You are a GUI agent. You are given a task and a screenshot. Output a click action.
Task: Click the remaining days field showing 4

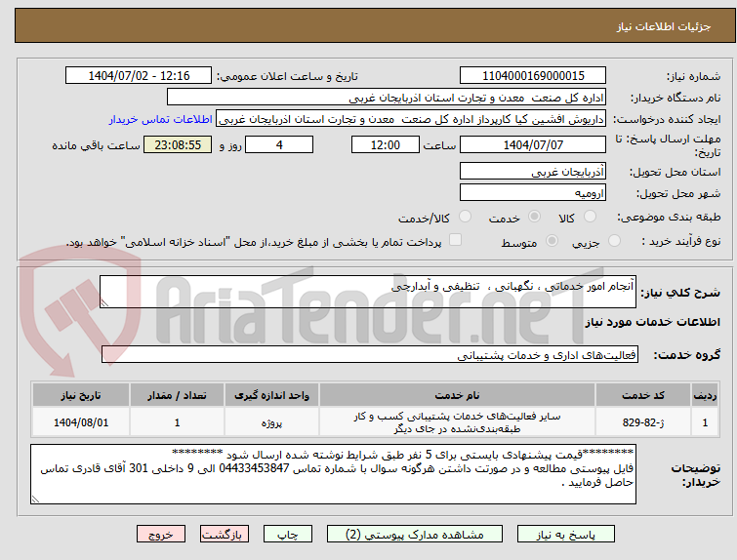click(x=279, y=144)
